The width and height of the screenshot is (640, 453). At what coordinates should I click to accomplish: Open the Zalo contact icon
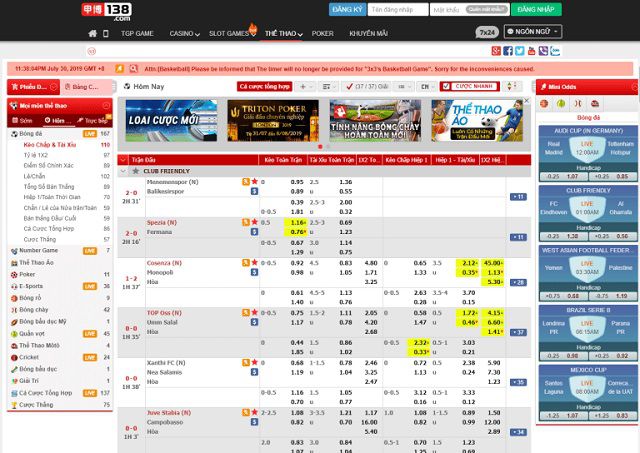click(x=555, y=51)
